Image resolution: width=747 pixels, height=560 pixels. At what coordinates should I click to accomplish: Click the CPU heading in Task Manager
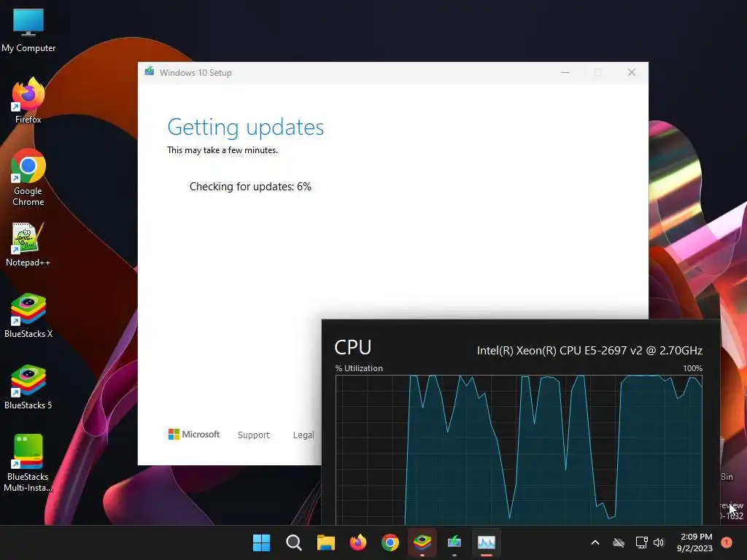point(352,347)
